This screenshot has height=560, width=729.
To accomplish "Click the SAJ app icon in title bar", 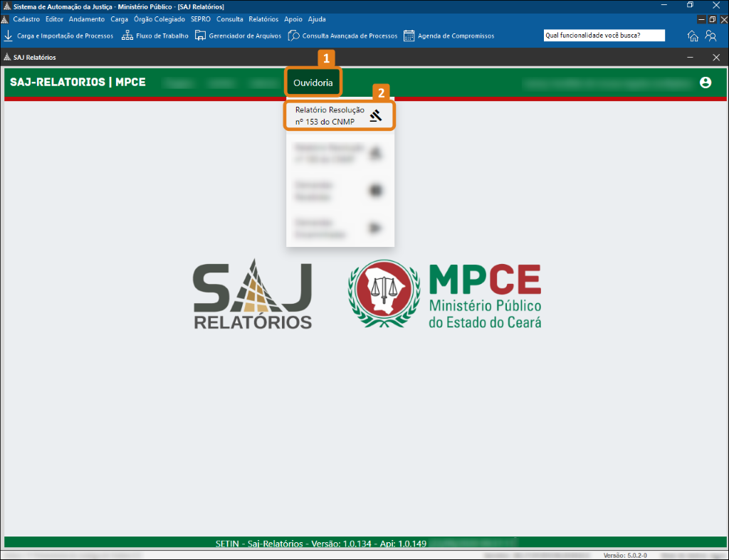I will point(7,6).
